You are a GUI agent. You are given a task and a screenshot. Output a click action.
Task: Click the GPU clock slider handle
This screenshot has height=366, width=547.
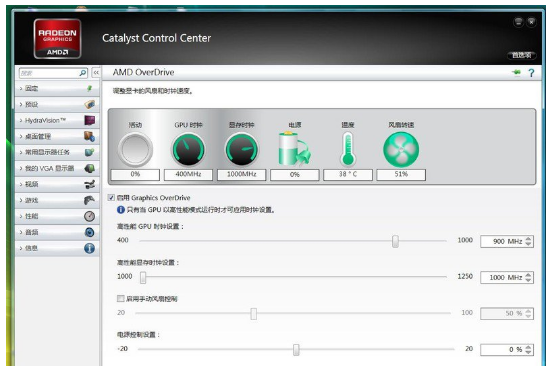[395, 241]
